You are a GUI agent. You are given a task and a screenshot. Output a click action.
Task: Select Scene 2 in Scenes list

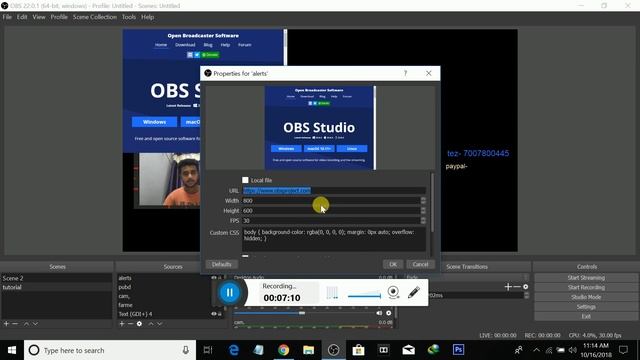pos(57,278)
